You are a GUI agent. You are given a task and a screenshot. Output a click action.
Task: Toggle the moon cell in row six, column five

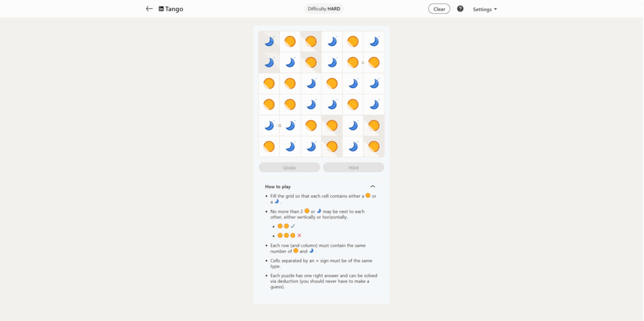point(353,147)
